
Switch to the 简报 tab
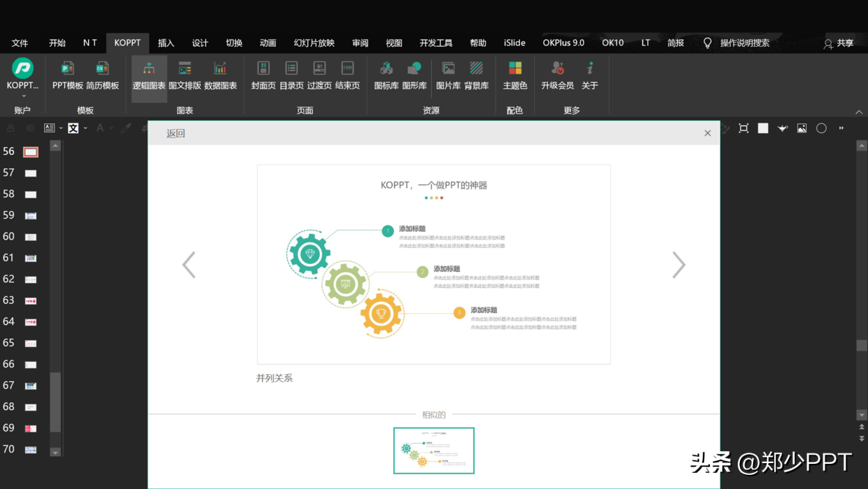click(675, 43)
